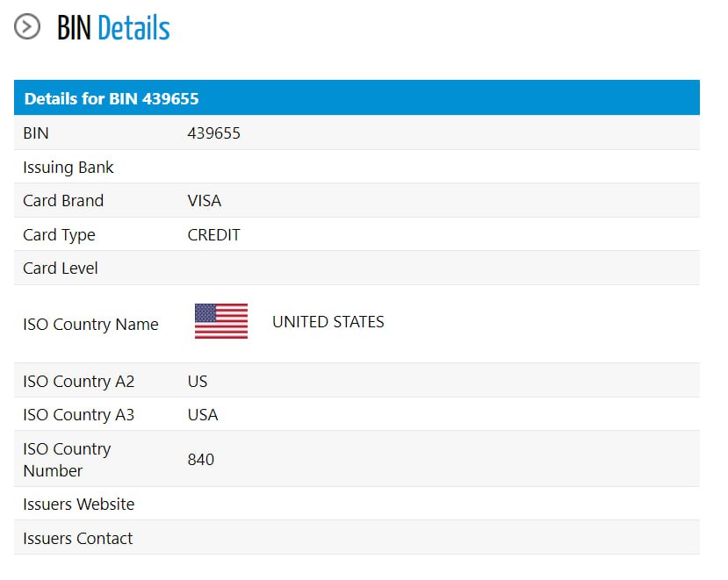Select the UNITED STATES country name text

point(328,322)
